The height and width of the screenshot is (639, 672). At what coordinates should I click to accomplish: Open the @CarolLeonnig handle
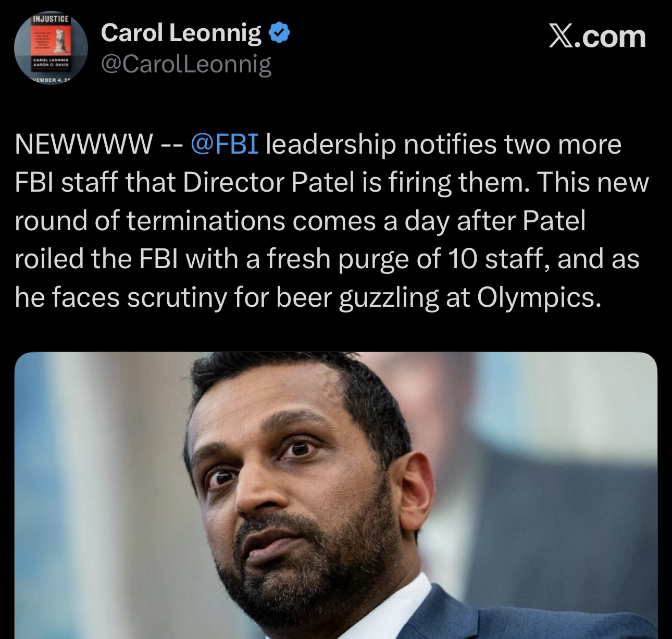[x=186, y=64]
